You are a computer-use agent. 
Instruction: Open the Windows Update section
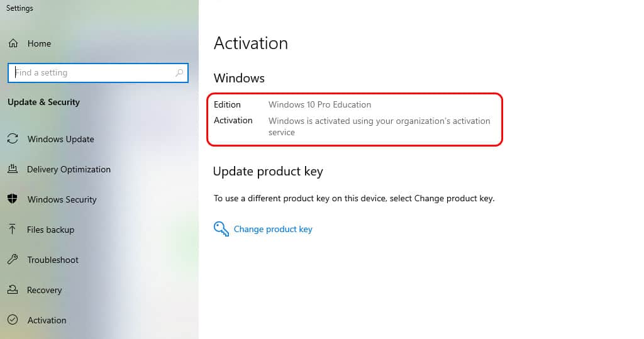point(61,139)
